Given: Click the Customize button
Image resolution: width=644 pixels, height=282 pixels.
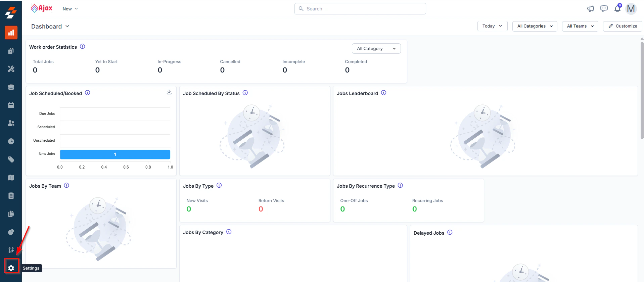Looking at the screenshot, I should 623,26.
